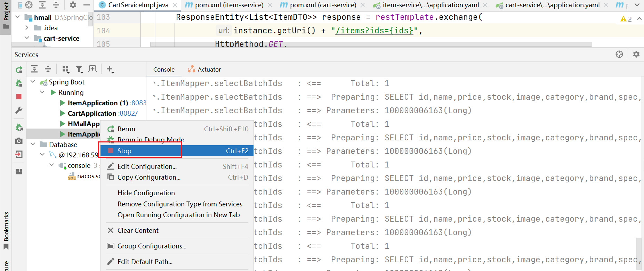Click the rerun in debug mode bug icon

[19, 83]
